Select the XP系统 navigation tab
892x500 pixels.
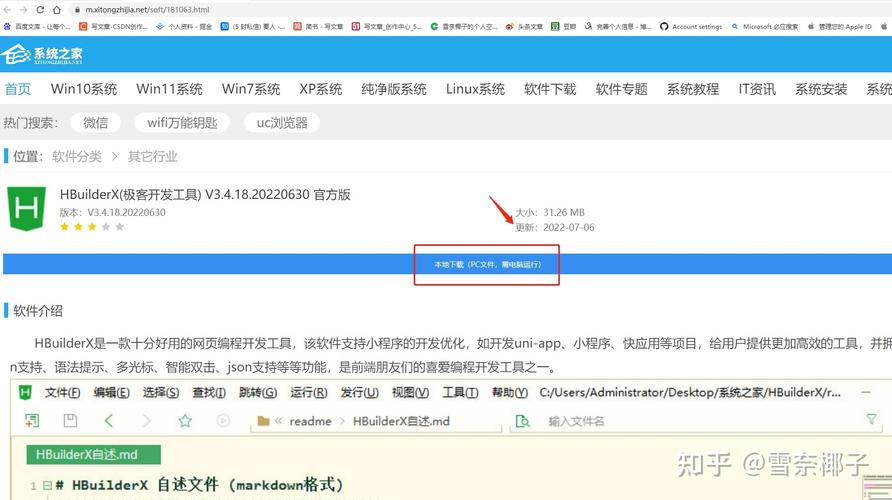tap(321, 89)
